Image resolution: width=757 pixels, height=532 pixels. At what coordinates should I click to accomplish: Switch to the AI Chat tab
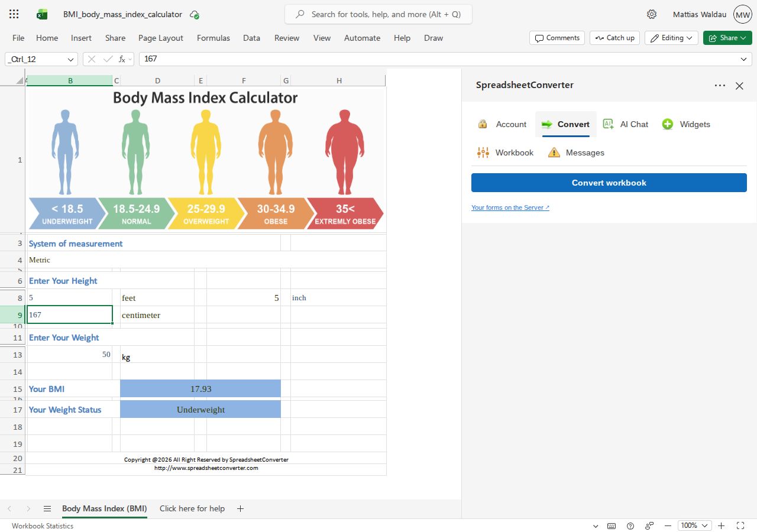pos(626,124)
